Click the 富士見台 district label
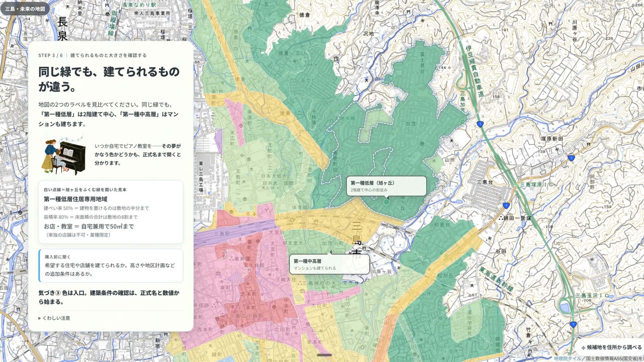This screenshot has height=362, width=644. tap(422, 62)
